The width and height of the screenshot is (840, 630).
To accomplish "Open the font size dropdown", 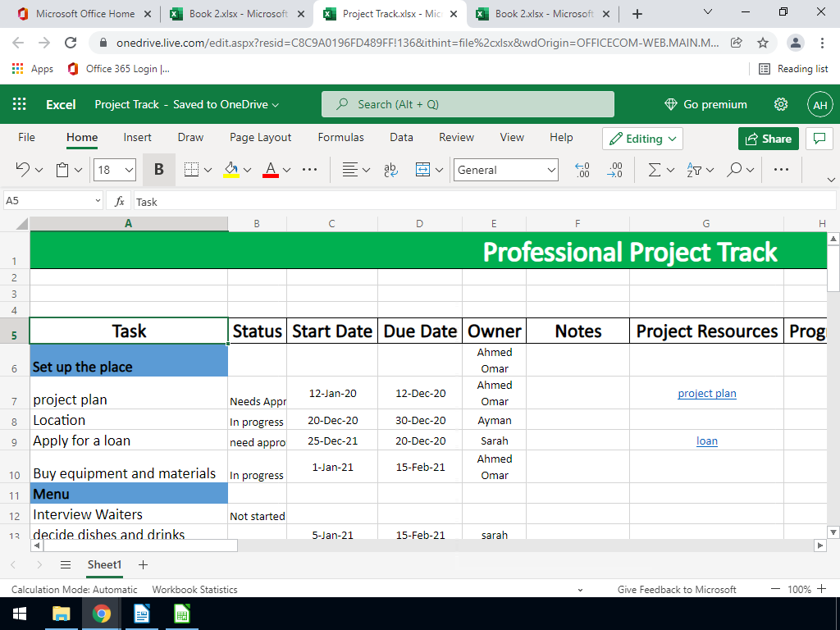I will (x=129, y=171).
